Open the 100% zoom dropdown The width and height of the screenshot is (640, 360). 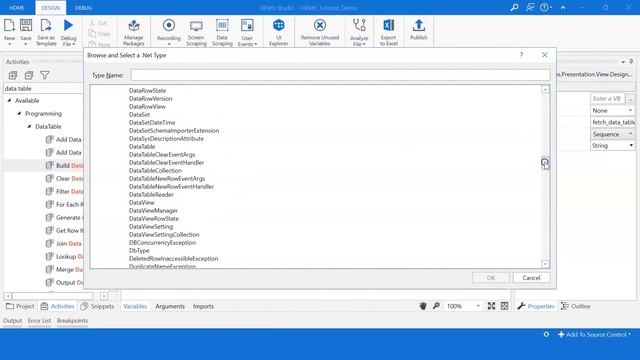[x=478, y=306]
